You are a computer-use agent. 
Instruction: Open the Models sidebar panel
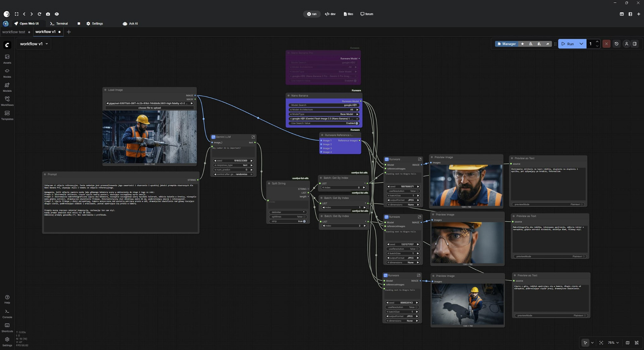pyautogui.click(x=7, y=87)
